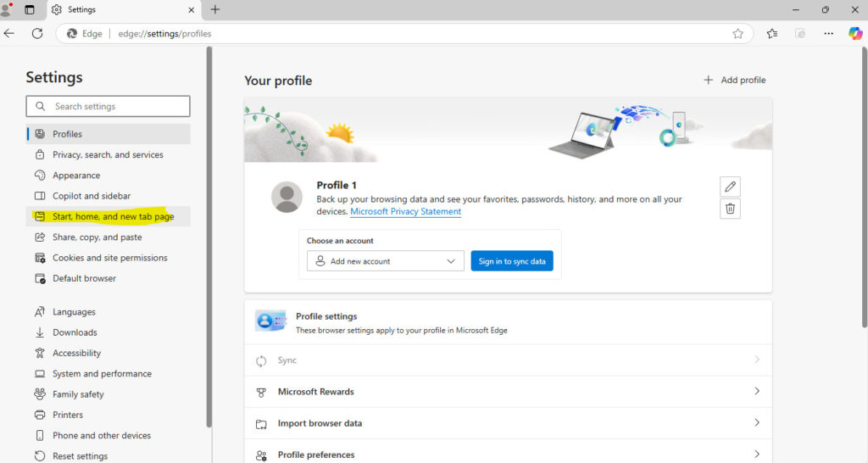Open Profiles settings section

point(108,134)
